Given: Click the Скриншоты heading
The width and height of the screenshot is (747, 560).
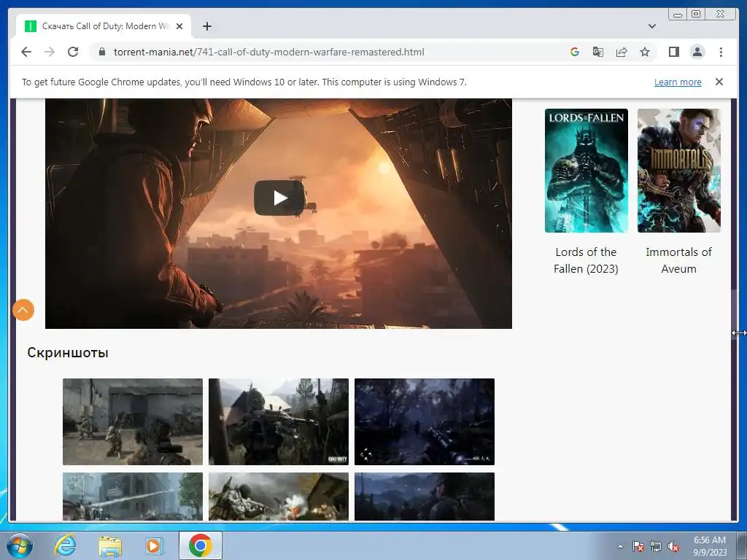Looking at the screenshot, I should pyautogui.click(x=68, y=352).
